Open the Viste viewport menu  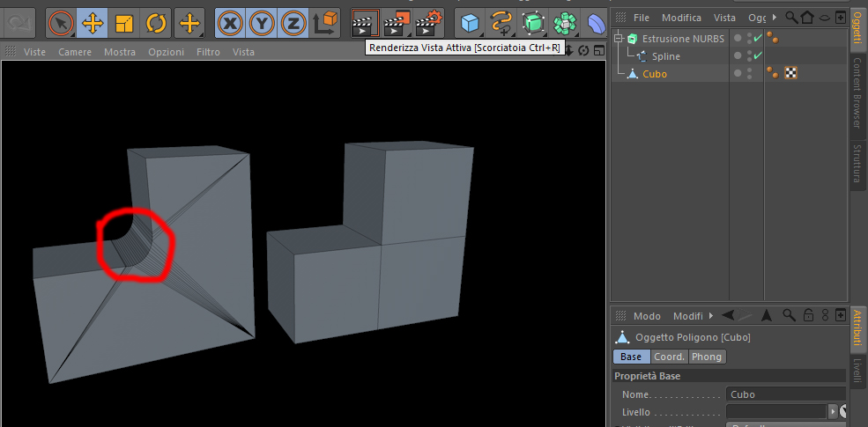[x=34, y=52]
